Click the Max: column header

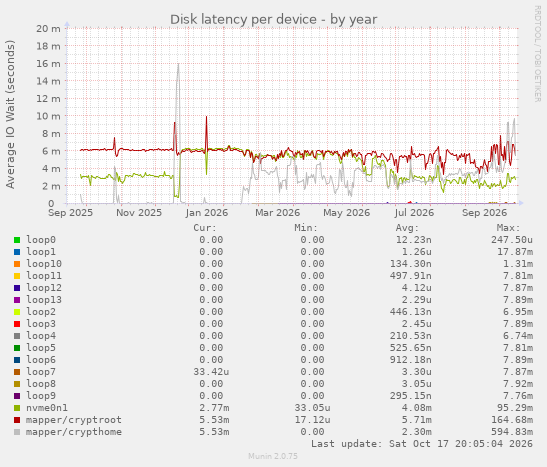(x=508, y=228)
